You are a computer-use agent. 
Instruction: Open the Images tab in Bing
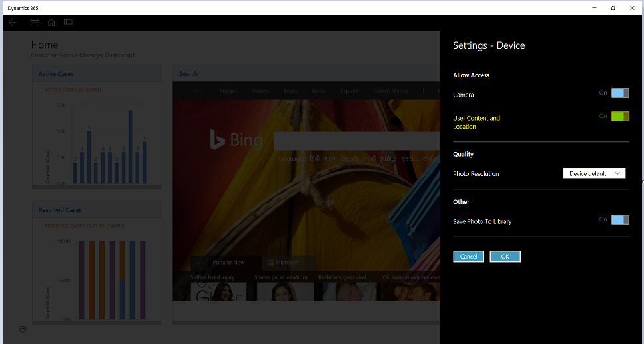[x=228, y=91]
